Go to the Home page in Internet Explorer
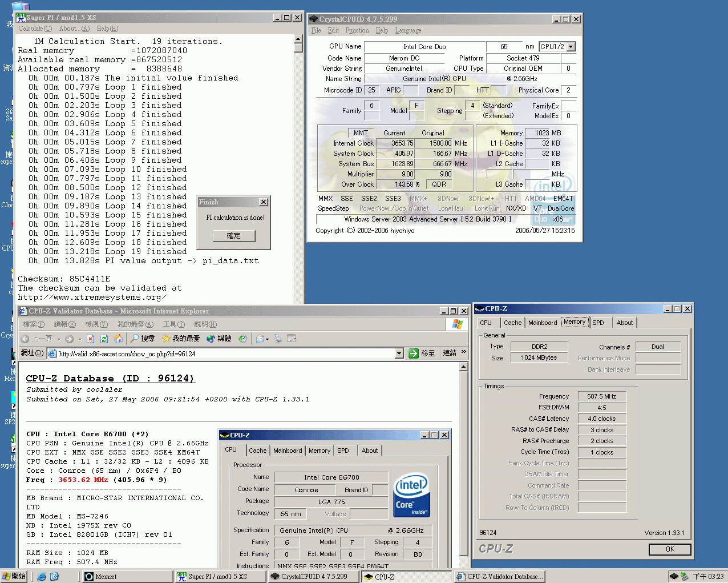 pos(118,339)
